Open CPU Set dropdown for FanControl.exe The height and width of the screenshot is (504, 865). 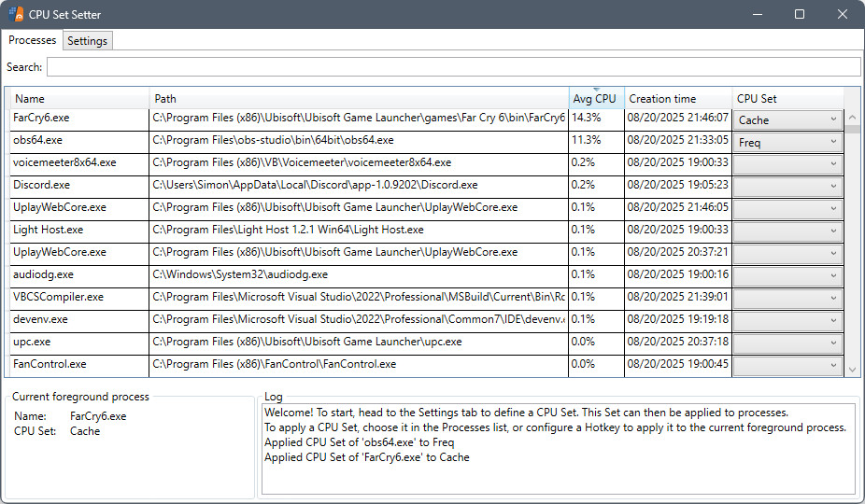click(x=787, y=365)
